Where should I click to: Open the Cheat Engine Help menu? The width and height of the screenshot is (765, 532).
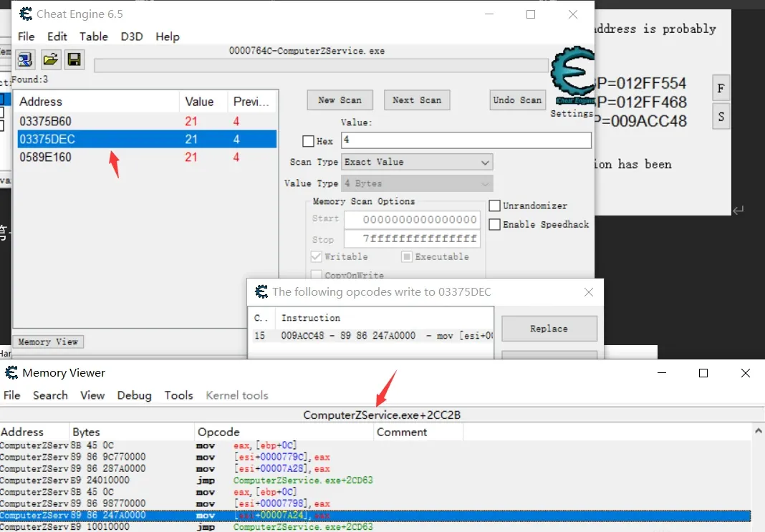(168, 37)
